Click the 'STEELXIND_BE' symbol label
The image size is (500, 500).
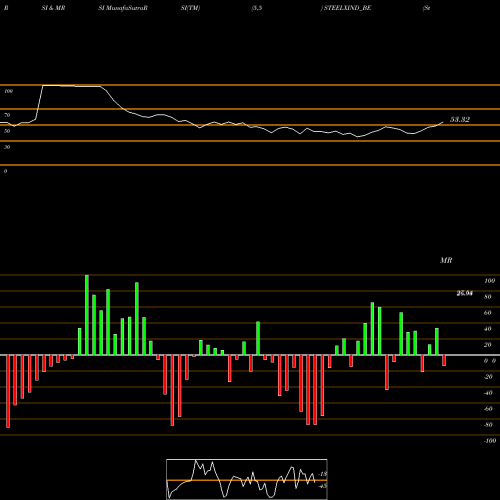[x=347, y=8]
